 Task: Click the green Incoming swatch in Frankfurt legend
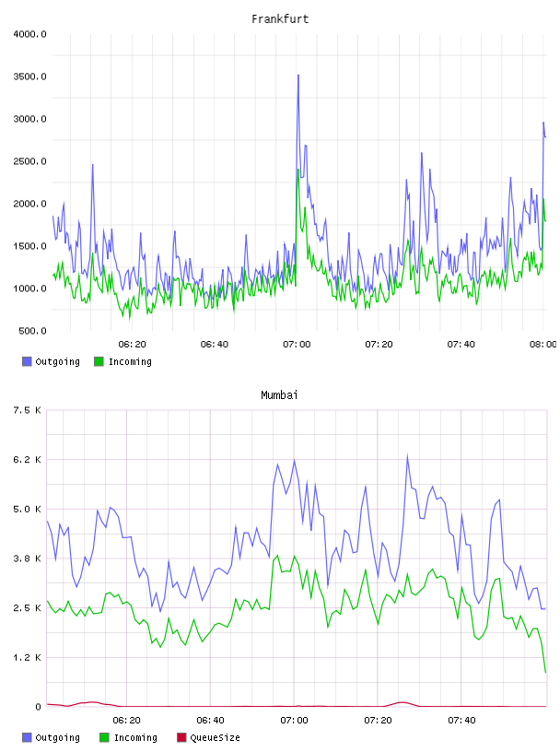point(99,361)
